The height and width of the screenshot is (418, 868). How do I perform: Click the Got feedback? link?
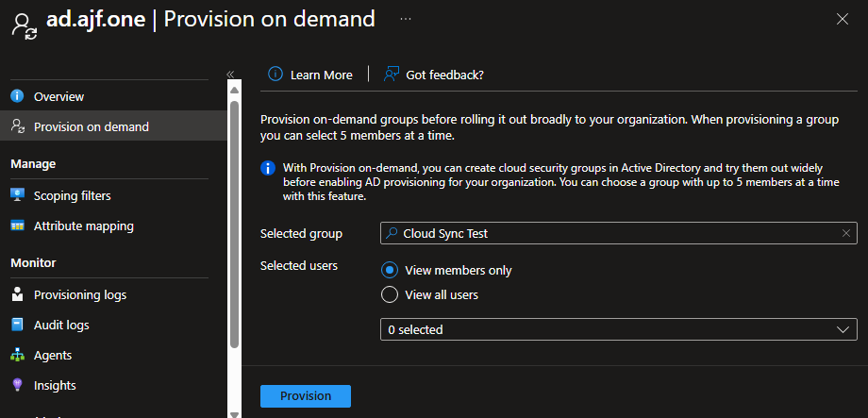pos(444,75)
